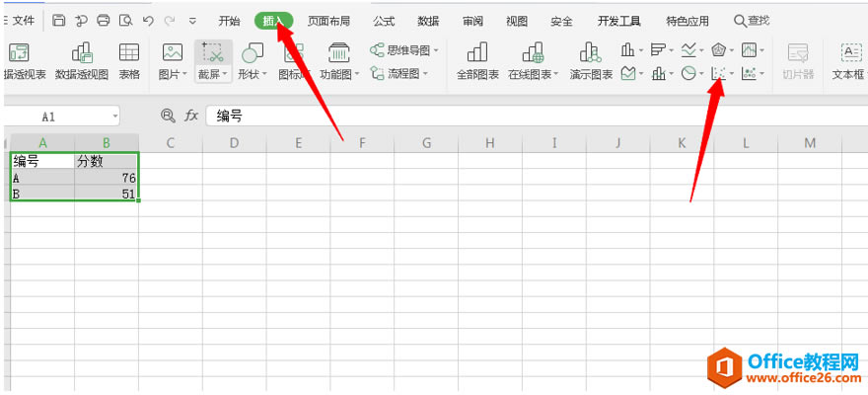The height and width of the screenshot is (395, 868).
Task: Click the 图片 picture icon
Action: click(x=173, y=52)
